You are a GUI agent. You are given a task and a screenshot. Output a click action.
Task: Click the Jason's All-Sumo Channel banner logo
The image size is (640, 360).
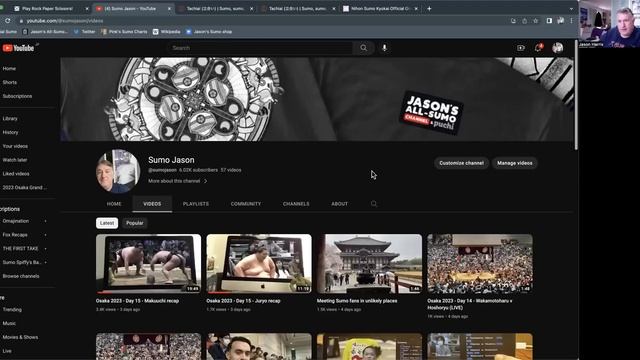[x=431, y=113]
